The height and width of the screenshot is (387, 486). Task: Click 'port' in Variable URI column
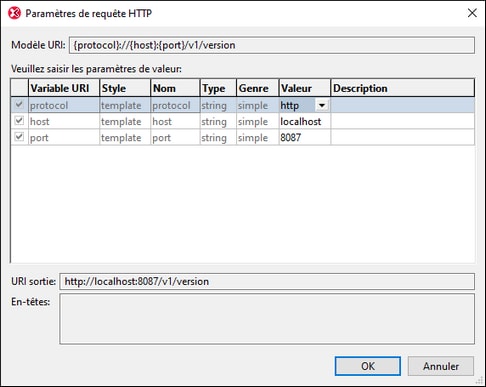coord(64,138)
